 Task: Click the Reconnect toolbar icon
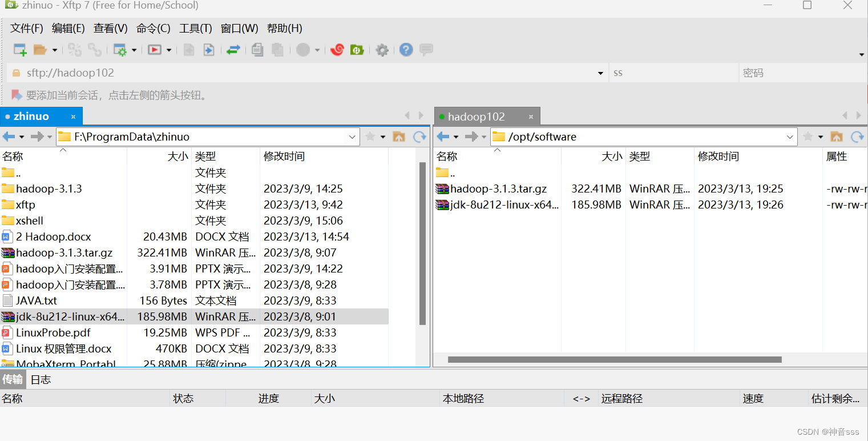(x=75, y=50)
